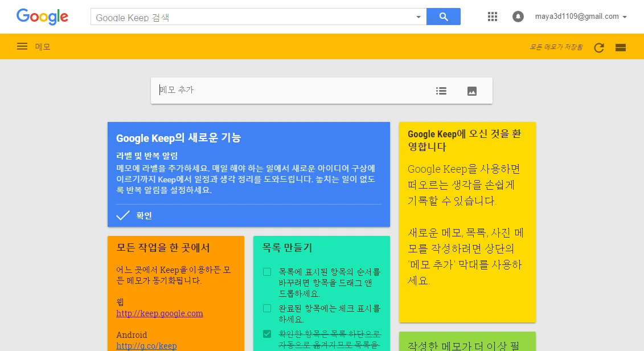Open the notifications bell
Viewport: 644px width, 351px height.
518,17
